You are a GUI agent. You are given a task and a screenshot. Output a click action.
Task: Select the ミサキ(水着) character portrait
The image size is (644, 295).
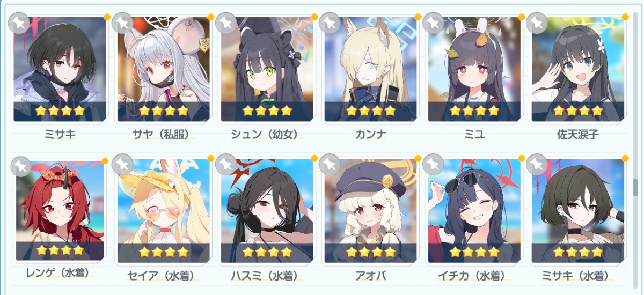578,210
